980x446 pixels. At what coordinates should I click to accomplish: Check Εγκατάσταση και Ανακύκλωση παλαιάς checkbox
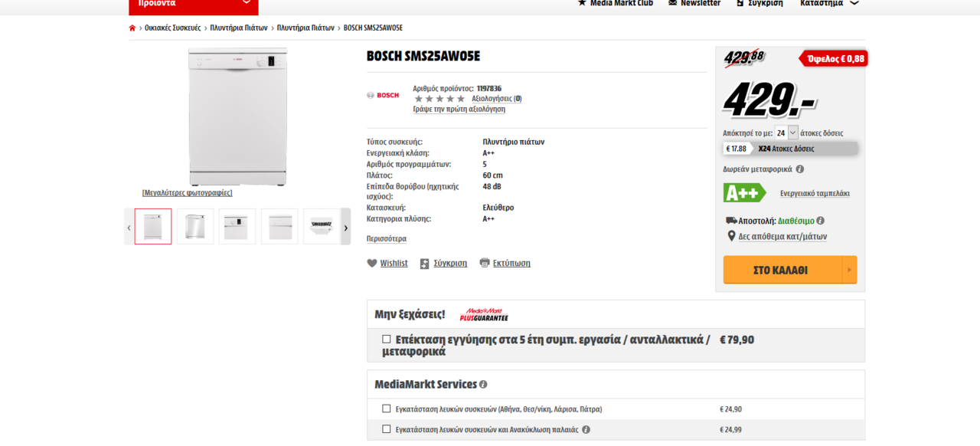coord(387,429)
